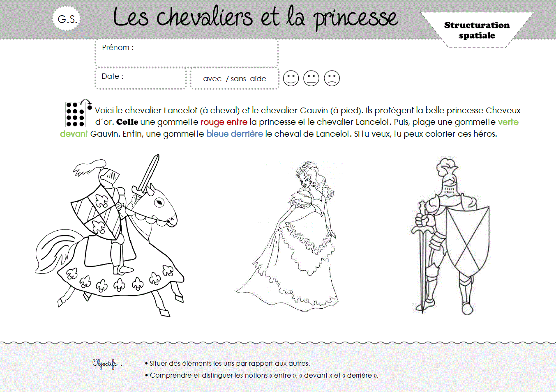Click inside the Date field
Image resolution: width=556 pixels, height=392 pixels.
pos(141,78)
